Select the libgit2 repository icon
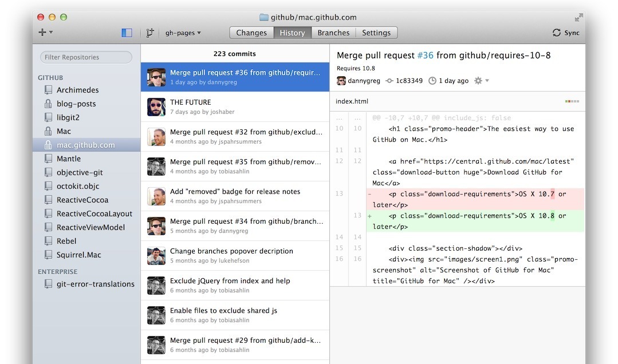Viewport: 618px width, 364px height. click(x=48, y=117)
